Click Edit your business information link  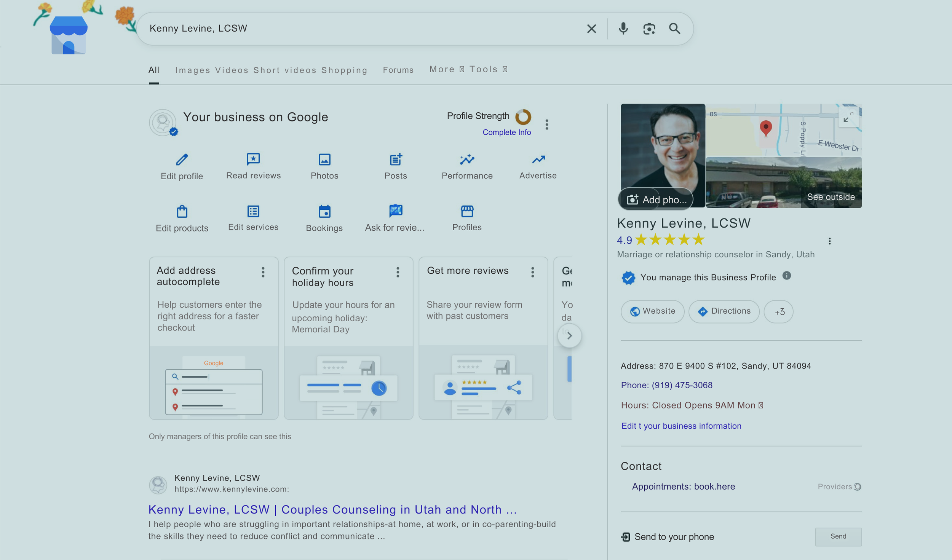click(681, 426)
